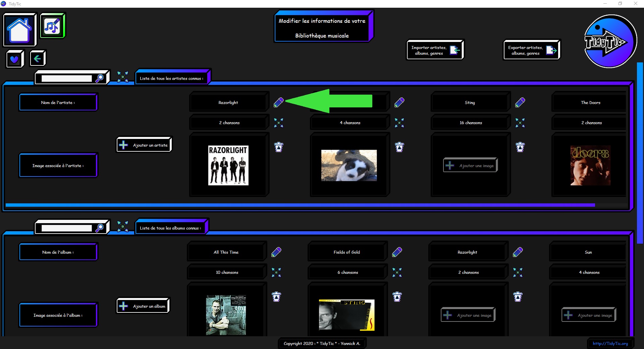
Task: Go to the Home screen icon
Action: click(19, 30)
